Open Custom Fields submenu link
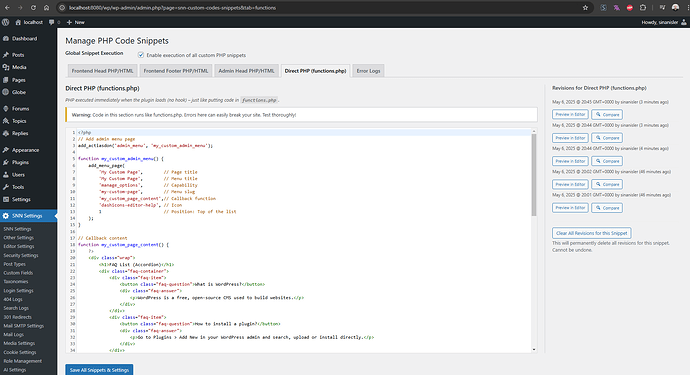Viewport: 690px width, 375px height. click(18, 273)
